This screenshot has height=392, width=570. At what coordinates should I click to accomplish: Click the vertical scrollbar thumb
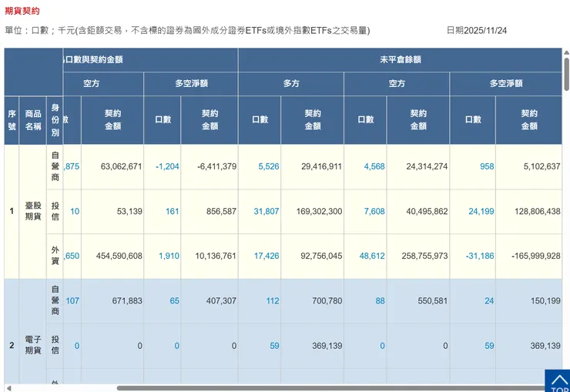[x=566, y=74]
